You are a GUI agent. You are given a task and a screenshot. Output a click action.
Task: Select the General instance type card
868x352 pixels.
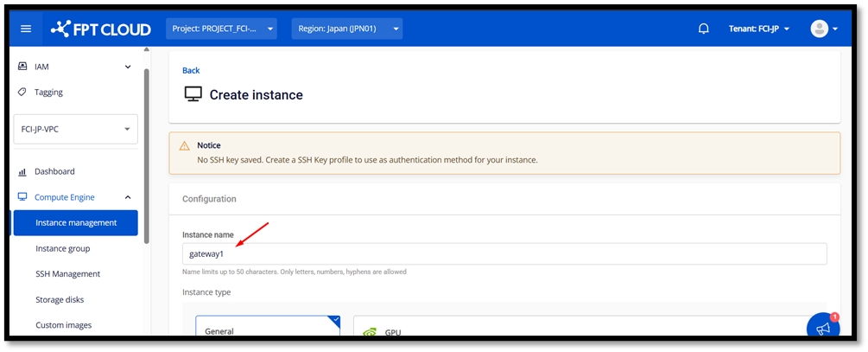pos(268,328)
